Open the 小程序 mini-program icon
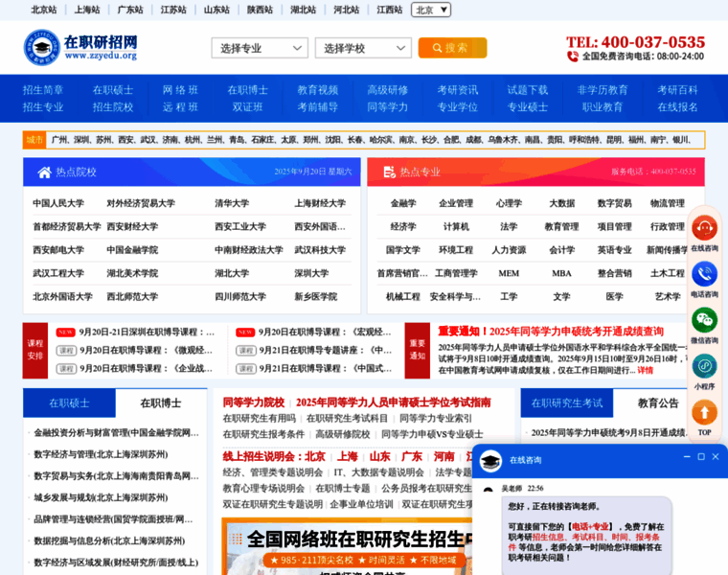The width and height of the screenshot is (728, 575). [x=704, y=366]
